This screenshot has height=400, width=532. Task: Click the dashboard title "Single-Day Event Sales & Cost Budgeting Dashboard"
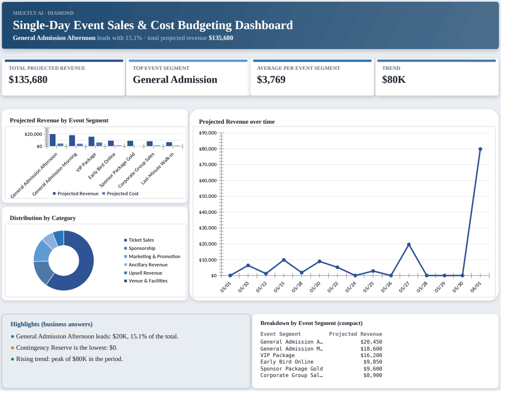[153, 25]
